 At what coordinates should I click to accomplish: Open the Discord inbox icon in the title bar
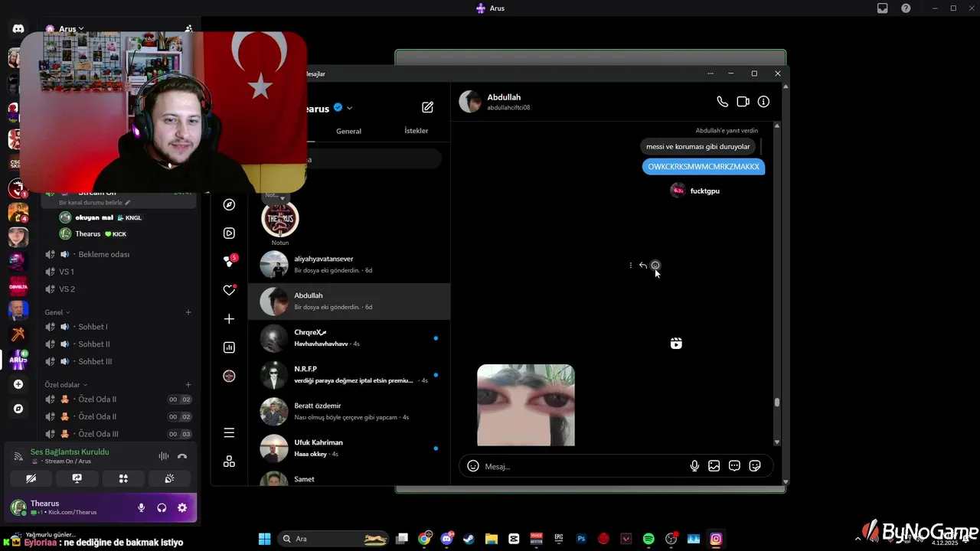[883, 8]
